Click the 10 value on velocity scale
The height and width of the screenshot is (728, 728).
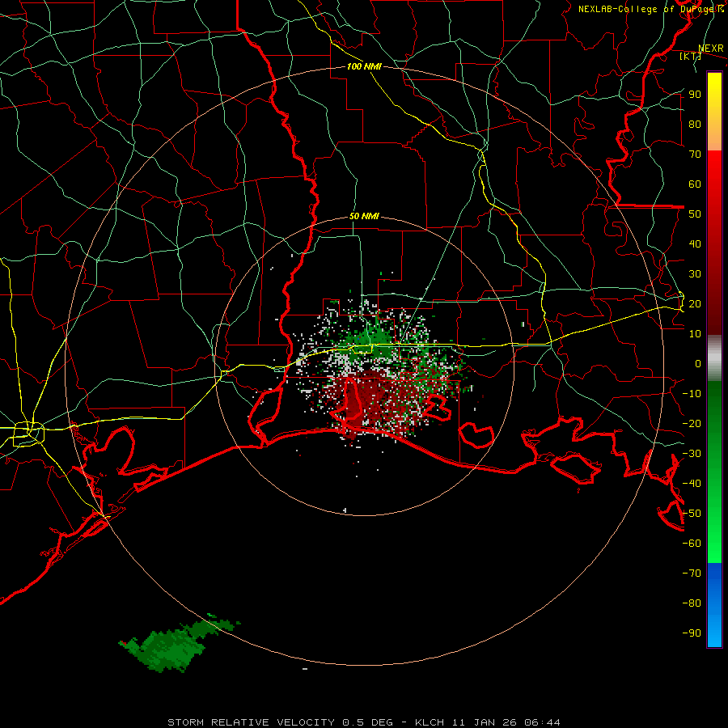click(695, 334)
